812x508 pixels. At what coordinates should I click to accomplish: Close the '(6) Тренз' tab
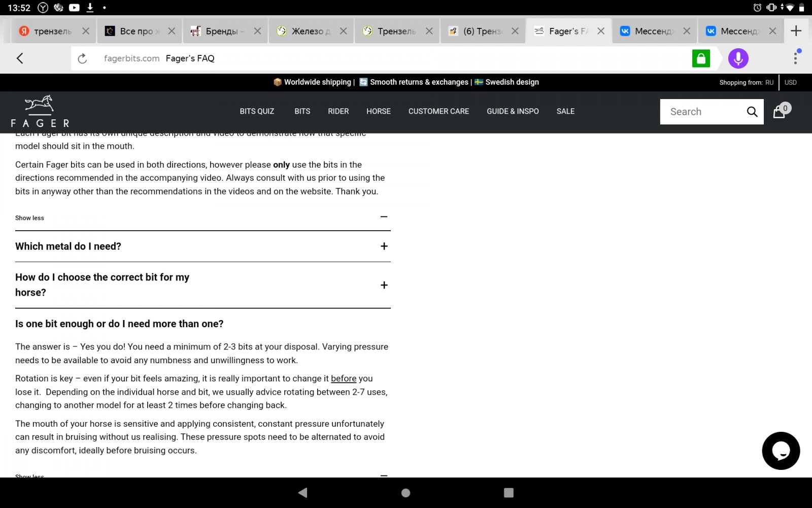515,31
